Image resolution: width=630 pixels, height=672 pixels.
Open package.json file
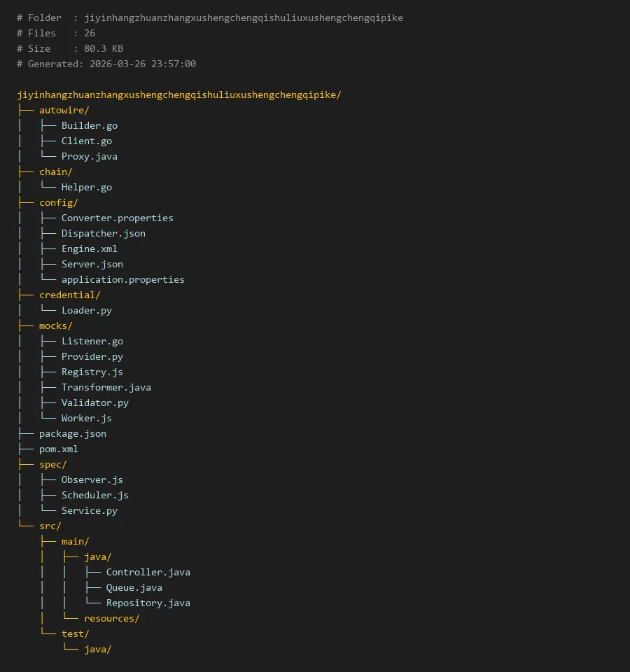pyautogui.click(x=72, y=433)
